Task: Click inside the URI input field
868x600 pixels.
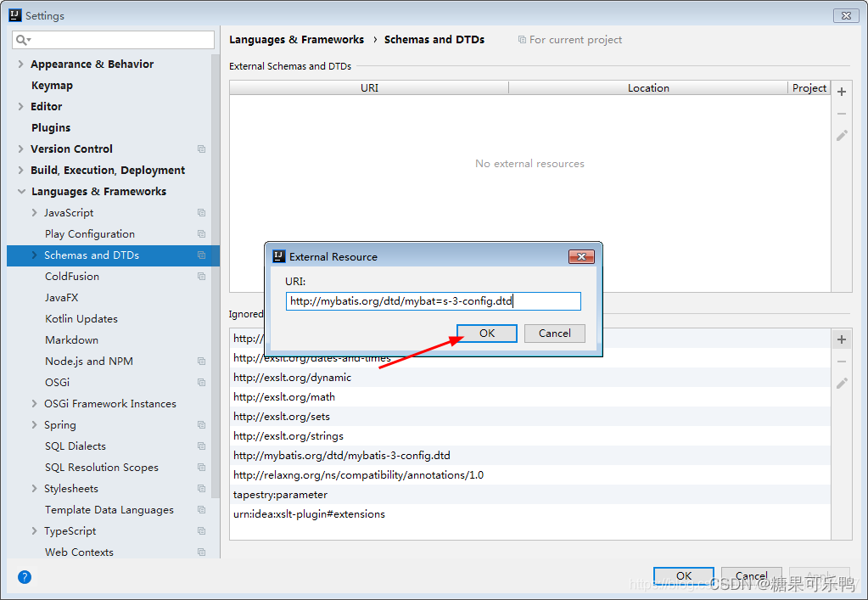Action: pyautogui.click(x=433, y=300)
